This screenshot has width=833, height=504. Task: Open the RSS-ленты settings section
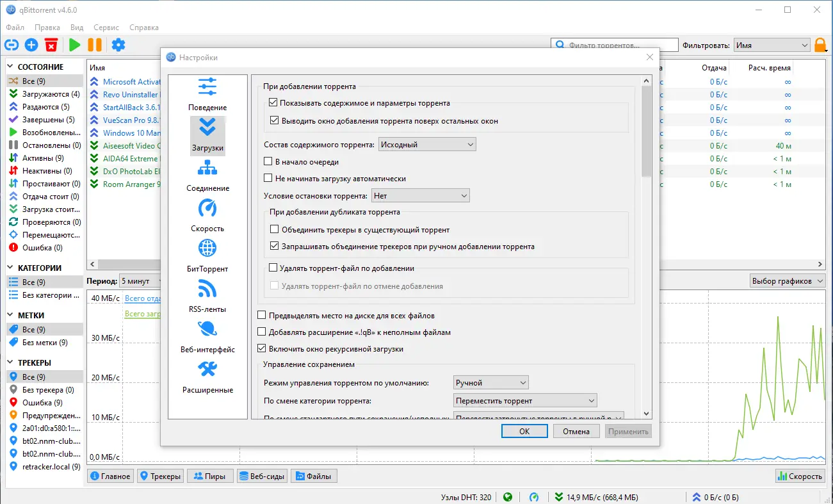tap(207, 298)
